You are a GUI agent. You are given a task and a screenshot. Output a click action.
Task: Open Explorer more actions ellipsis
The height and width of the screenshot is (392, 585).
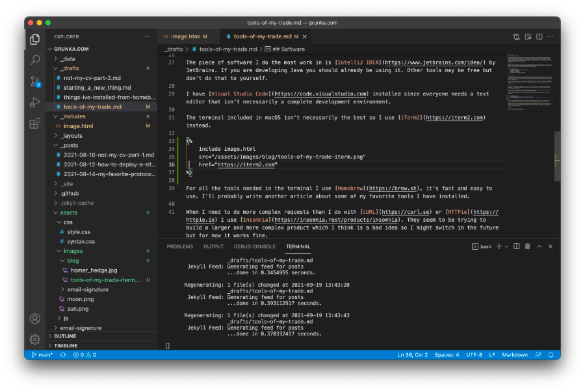[x=148, y=36]
